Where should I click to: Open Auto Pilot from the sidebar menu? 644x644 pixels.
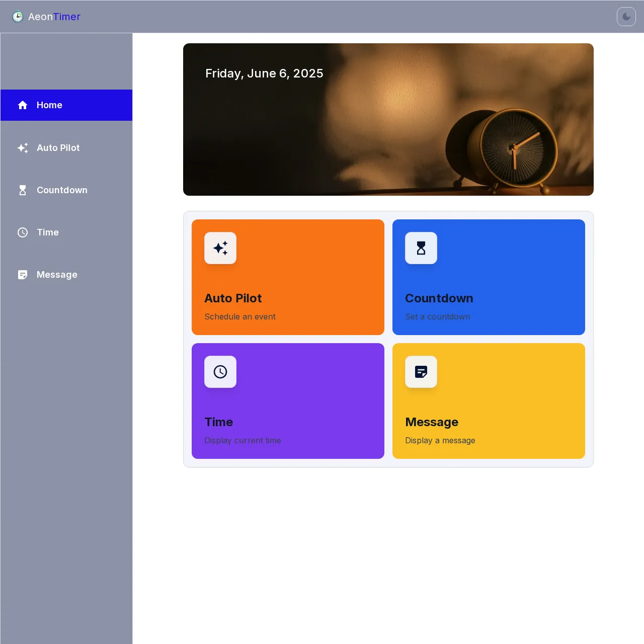point(58,148)
